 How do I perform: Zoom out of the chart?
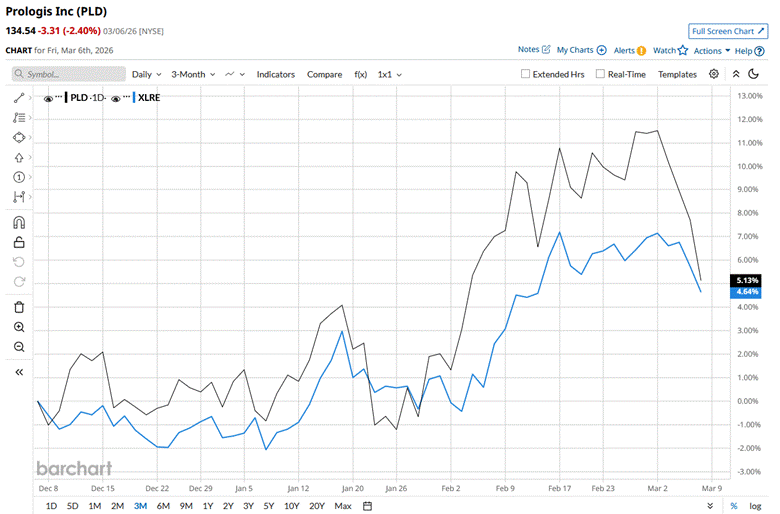pyautogui.click(x=19, y=347)
